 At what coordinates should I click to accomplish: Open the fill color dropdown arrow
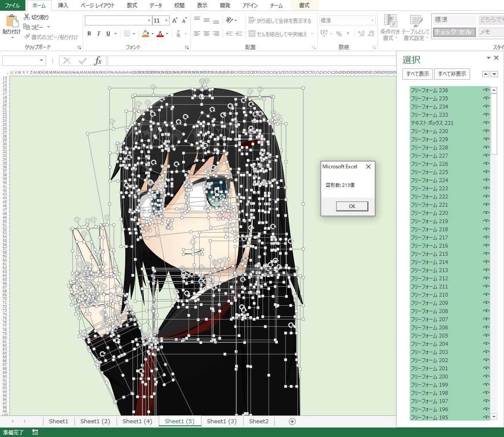152,34
